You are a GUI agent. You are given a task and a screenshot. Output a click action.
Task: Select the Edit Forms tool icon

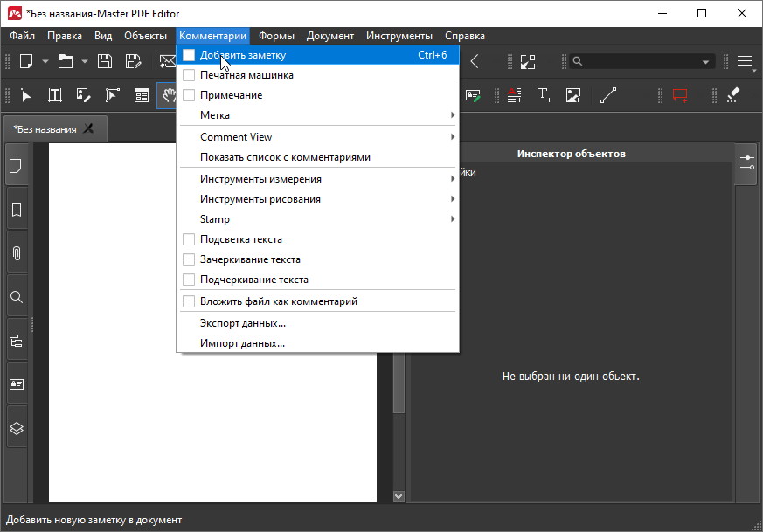(142, 95)
